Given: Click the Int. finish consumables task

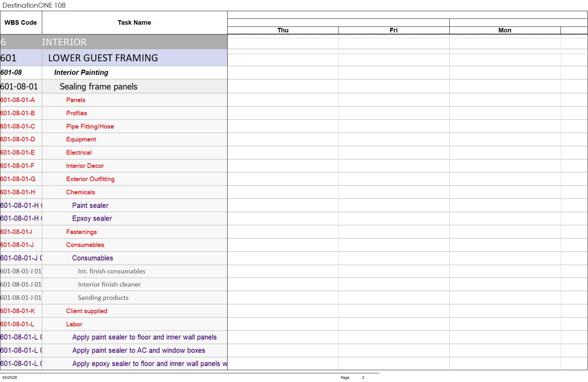Looking at the screenshot, I should click(x=112, y=271).
